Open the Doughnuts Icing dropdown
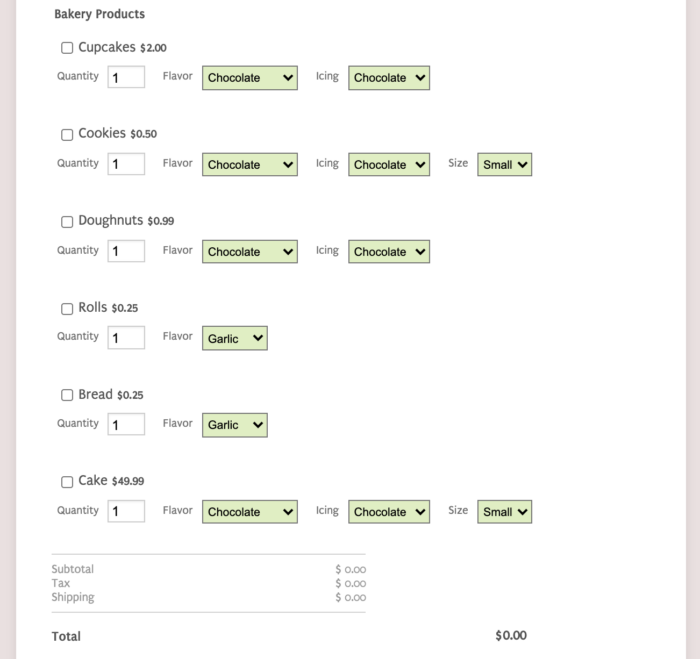 tap(388, 252)
